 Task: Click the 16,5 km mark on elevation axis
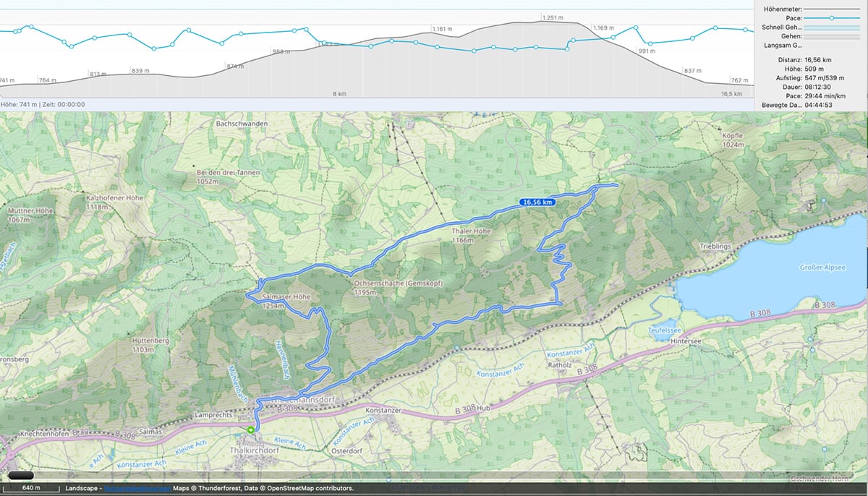pyautogui.click(x=731, y=94)
